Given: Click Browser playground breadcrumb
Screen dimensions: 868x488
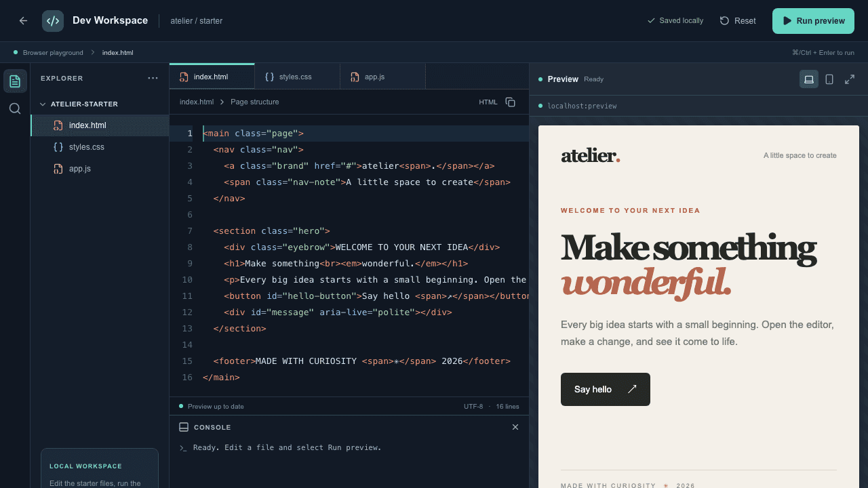Looking at the screenshot, I should click(x=53, y=52).
